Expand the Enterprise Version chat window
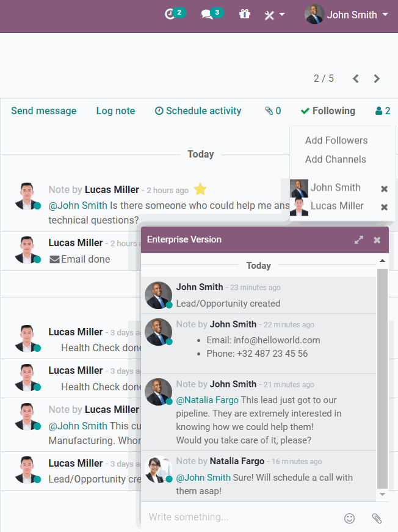This screenshot has height=532, width=398. pos(359,240)
